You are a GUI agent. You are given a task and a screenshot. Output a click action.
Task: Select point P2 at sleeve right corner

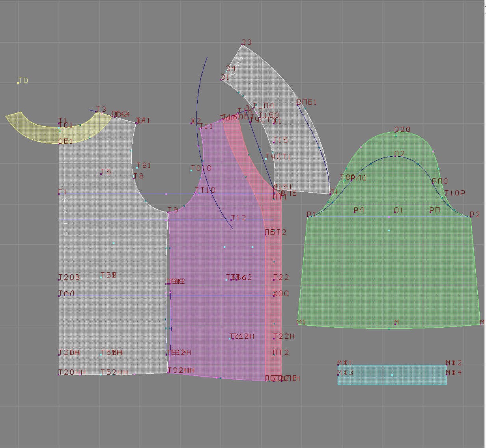click(470, 217)
